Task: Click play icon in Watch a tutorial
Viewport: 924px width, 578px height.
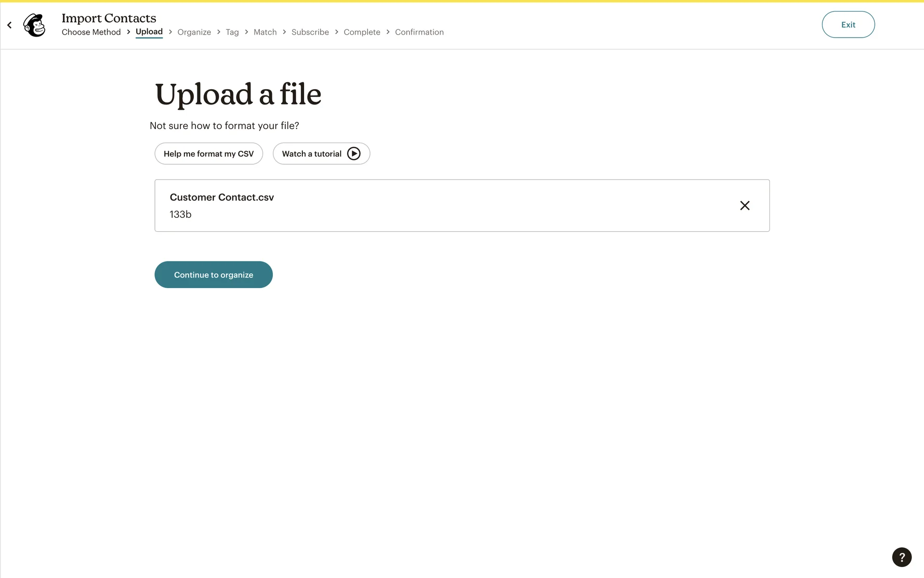Action: pos(354,154)
